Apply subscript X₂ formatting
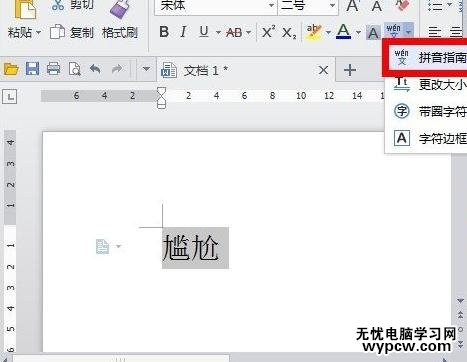This screenshot has width=467, height=362. click(x=289, y=33)
